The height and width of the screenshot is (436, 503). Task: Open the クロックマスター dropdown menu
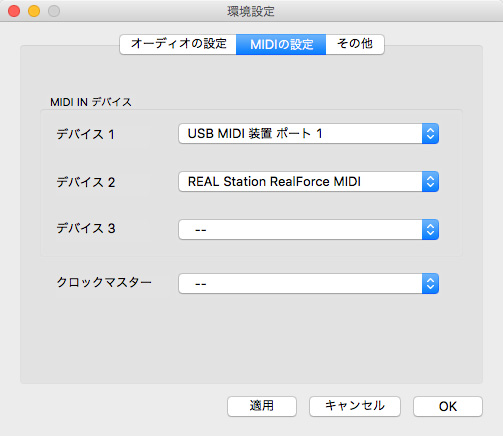click(308, 284)
